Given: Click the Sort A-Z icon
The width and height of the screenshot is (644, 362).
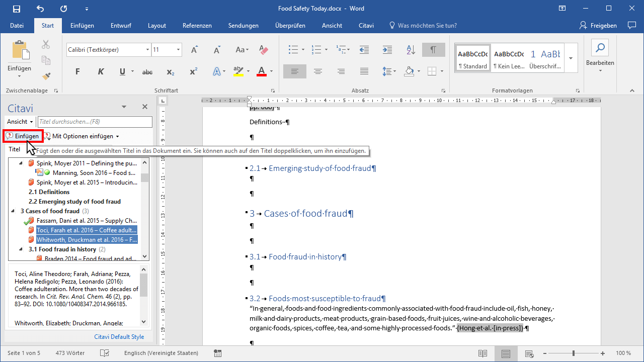Looking at the screenshot, I should (x=411, y=50).
